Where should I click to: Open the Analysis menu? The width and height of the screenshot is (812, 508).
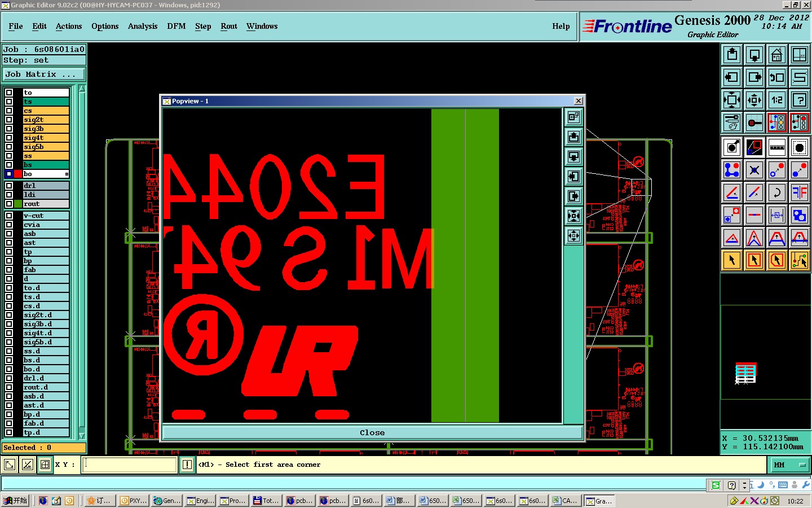[x=143, y=26]
